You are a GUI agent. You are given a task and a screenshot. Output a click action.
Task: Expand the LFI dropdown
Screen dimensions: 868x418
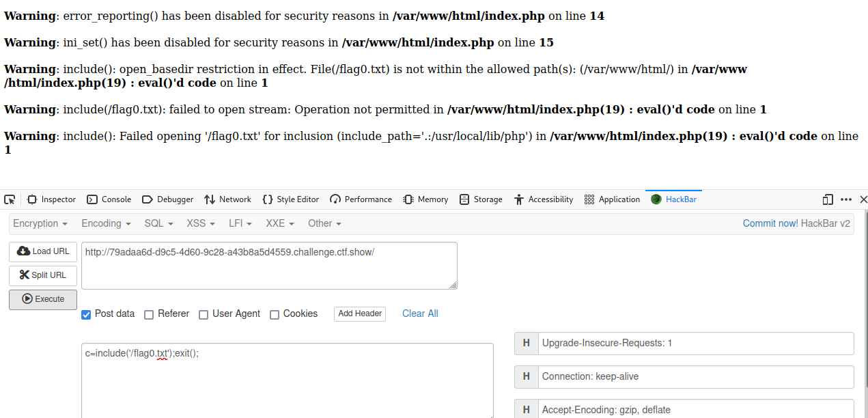click(x=240, y=223)
